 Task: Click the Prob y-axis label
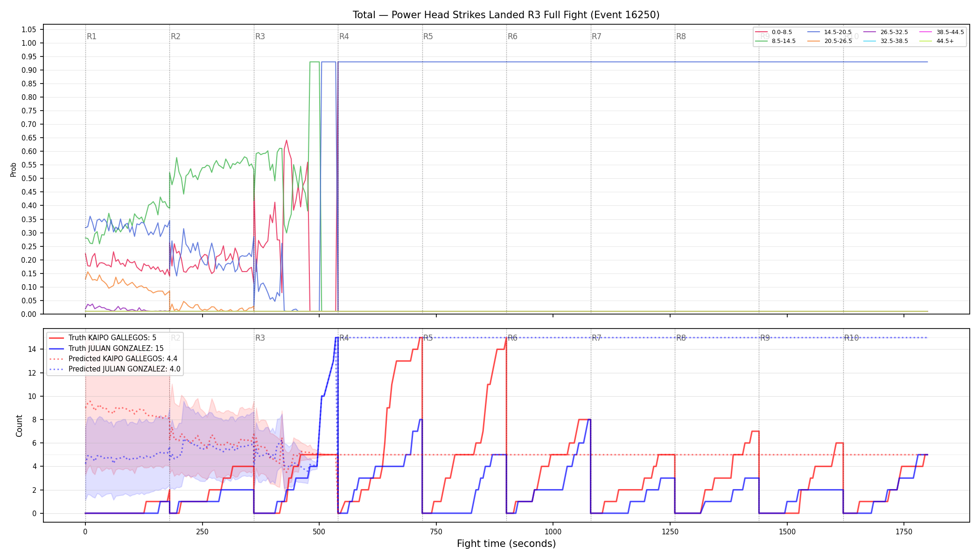tap(13, 169)
